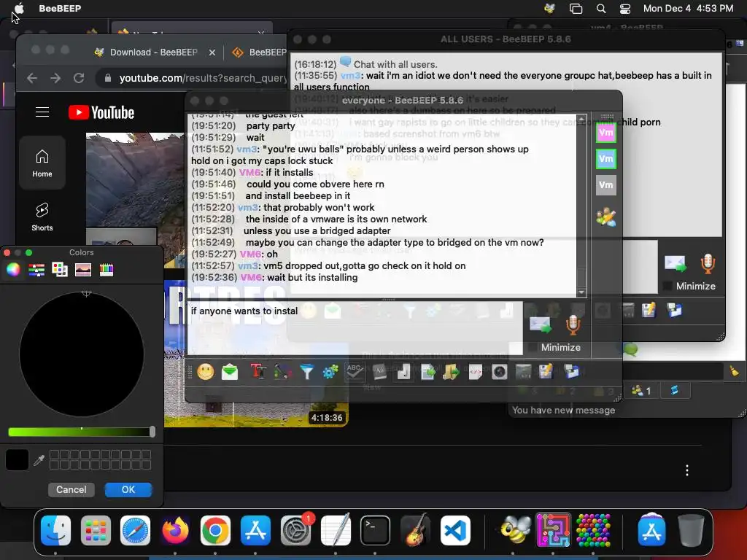Close the Download - BeeBEEP tab
Screen dimensions: 747x560
[212, 52]
